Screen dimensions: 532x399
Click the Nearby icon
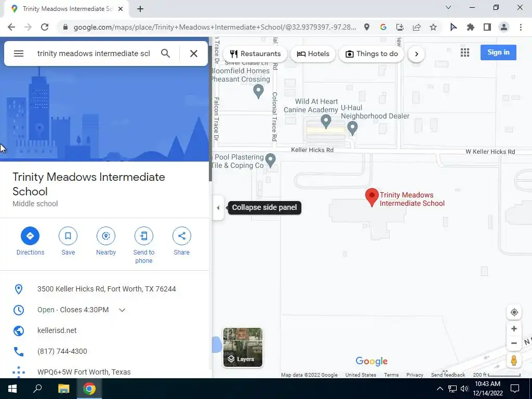(106, 236)
